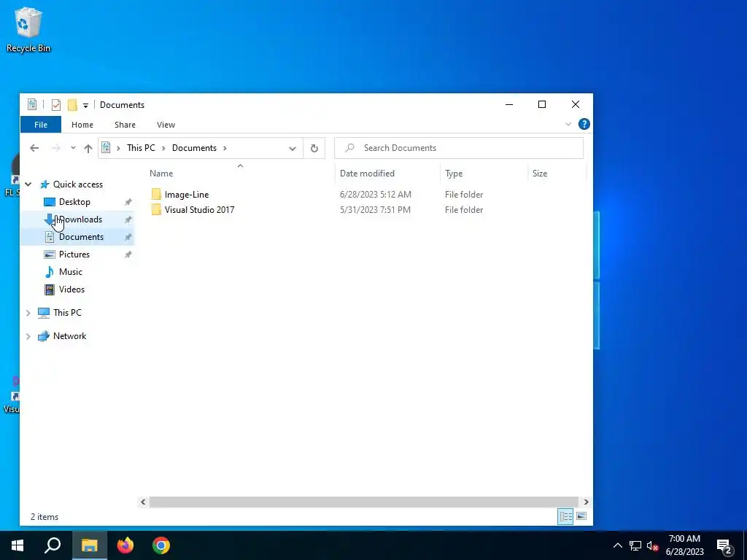747x560 pixels.
Task: Click File Explorer on the taskbar
Action: [89, 545]
